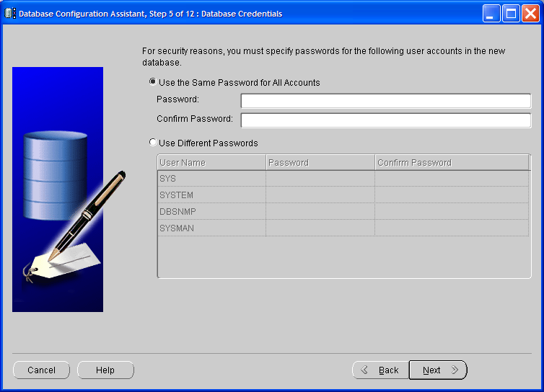
Task: Click the Confirm Password column header
Action: click(x=452, y=163)
